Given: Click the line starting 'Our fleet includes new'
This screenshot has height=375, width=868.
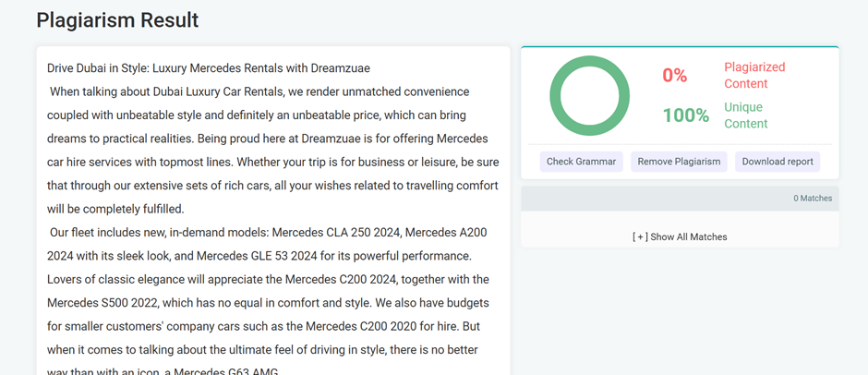Looking at the screenshot, I should click(x=269, y=233).
